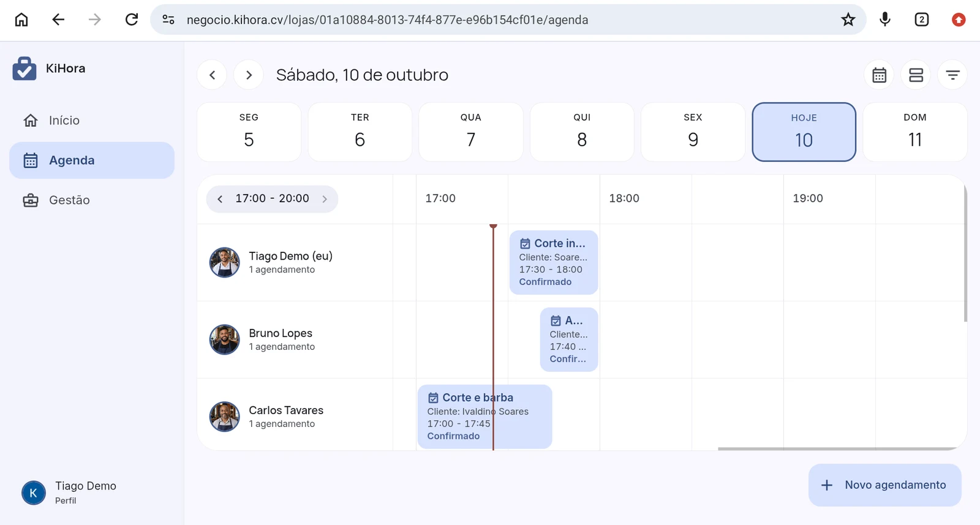Go back with the browser back arrow
This screenshot has width=980, height=525.
[58, 20]
